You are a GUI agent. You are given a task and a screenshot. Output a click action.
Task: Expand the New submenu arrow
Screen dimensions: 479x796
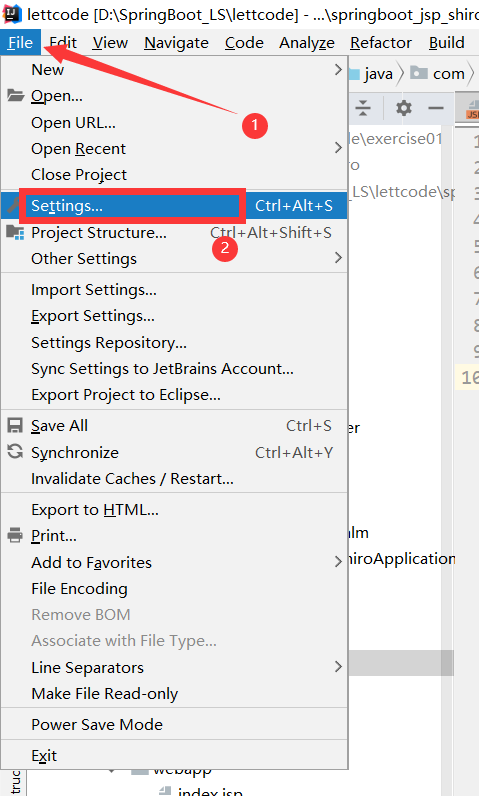[338, 70]
